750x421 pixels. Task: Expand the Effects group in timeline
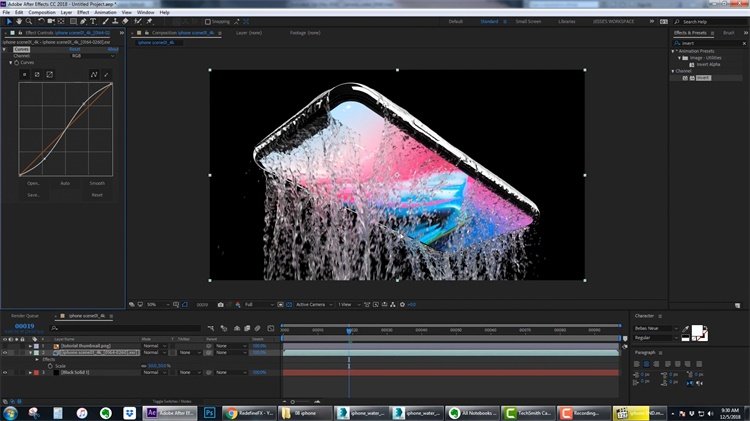click(x=37, y=359)
